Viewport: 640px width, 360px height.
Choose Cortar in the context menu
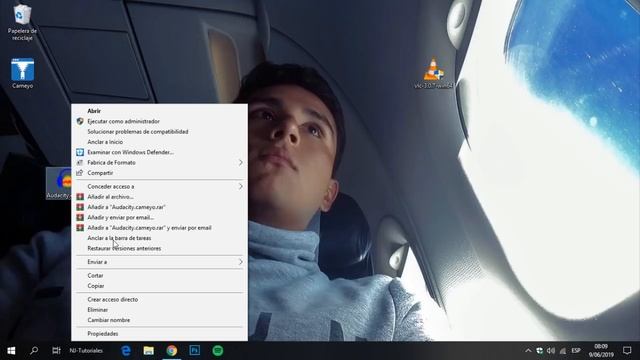(159, 276)
